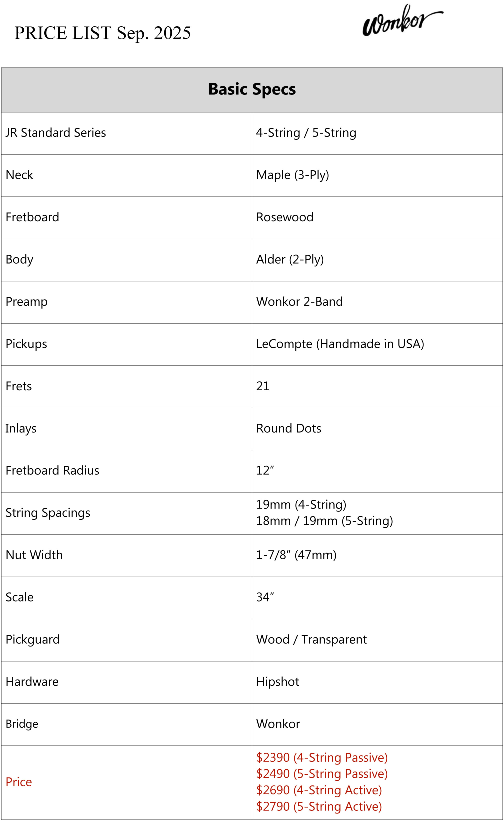
Task: Select the 18mm / 19mm (5-String) line
Action: [x=324, y=521]
